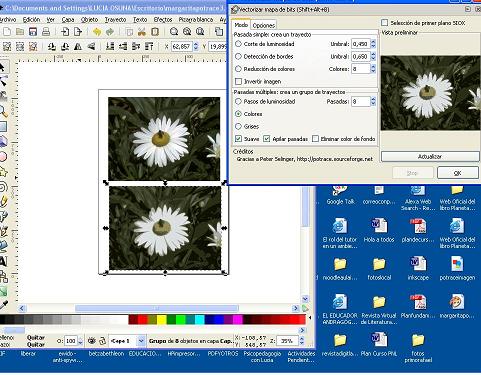Click the paste clipboard icon
The height and width of the screenshot is (375, 481).
tap(155, 32)
